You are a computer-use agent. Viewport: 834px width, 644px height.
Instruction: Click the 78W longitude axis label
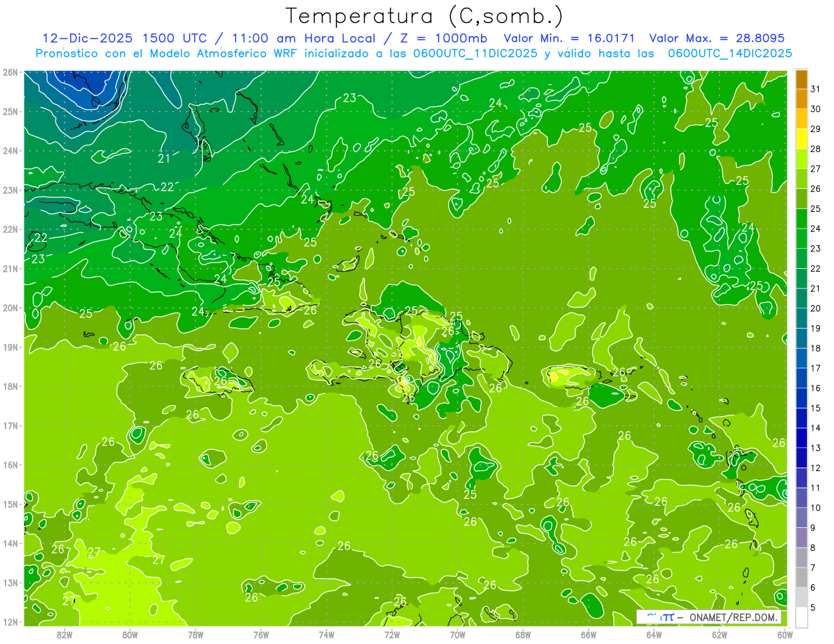195,634
